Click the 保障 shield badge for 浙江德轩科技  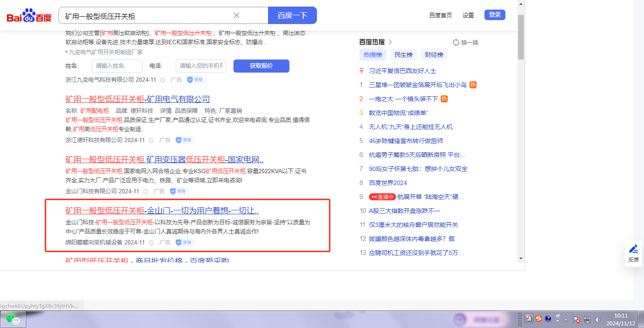coord(184,140)
